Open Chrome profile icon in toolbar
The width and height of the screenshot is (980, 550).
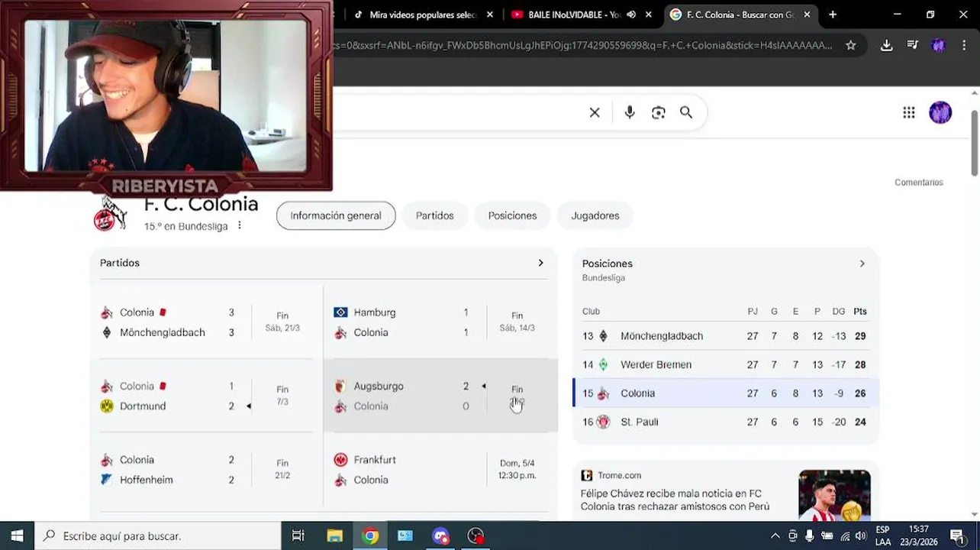938,45
